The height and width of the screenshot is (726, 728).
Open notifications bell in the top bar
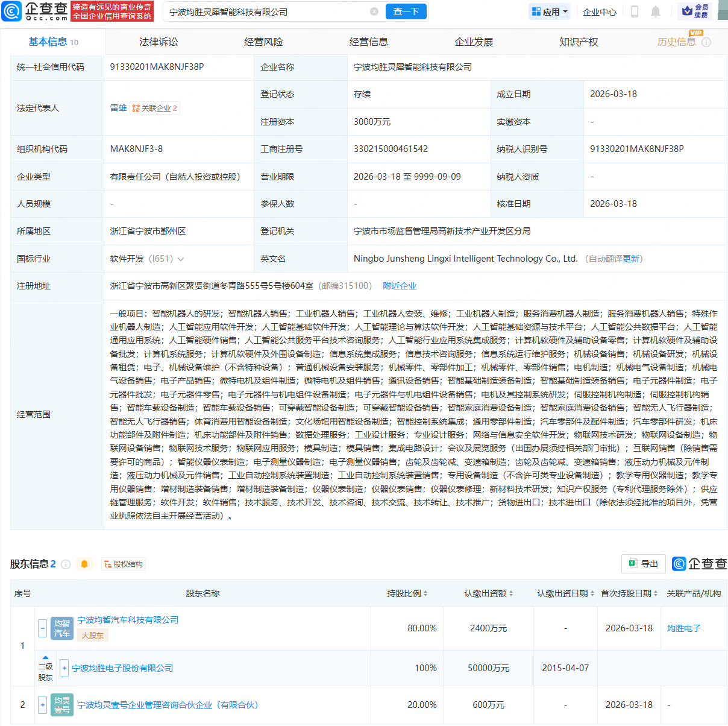click(x=656, y=11)
